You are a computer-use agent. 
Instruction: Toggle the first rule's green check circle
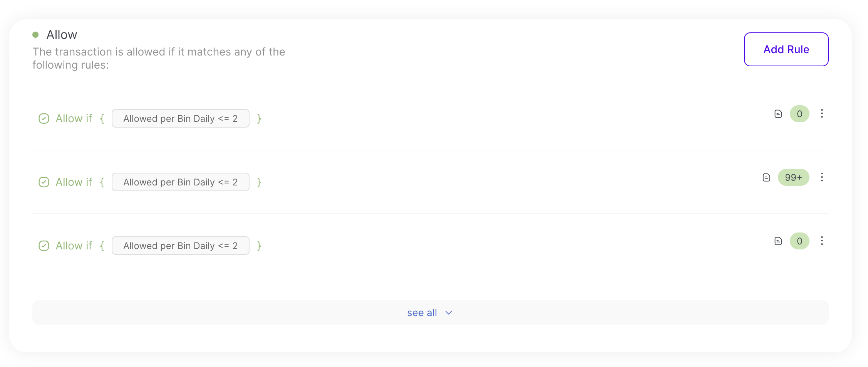pyautogui.click(x=44, y=118)
